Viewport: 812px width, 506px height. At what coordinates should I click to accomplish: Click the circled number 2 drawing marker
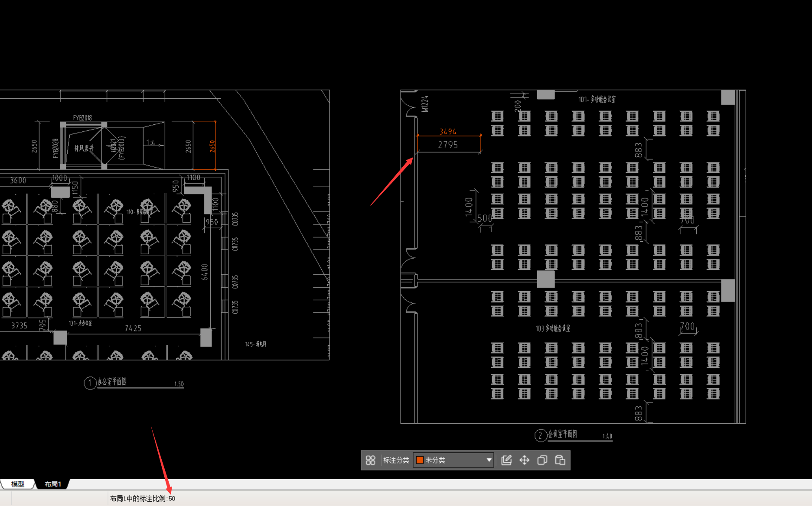[x=540, y=435]
